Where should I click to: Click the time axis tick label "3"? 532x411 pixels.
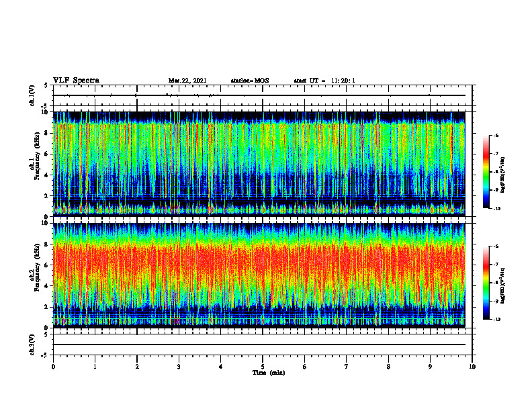179,367
